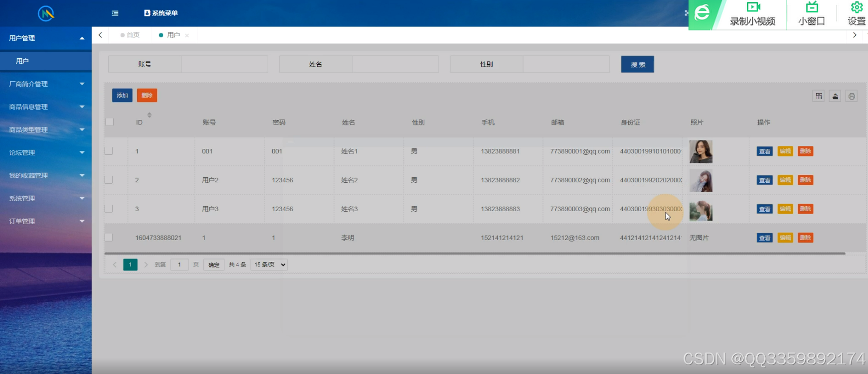Screen dimensions: 868x374
Task: Click 查看 for 姓名3 row
Action: pyautogui.click(x=765, y=209)
